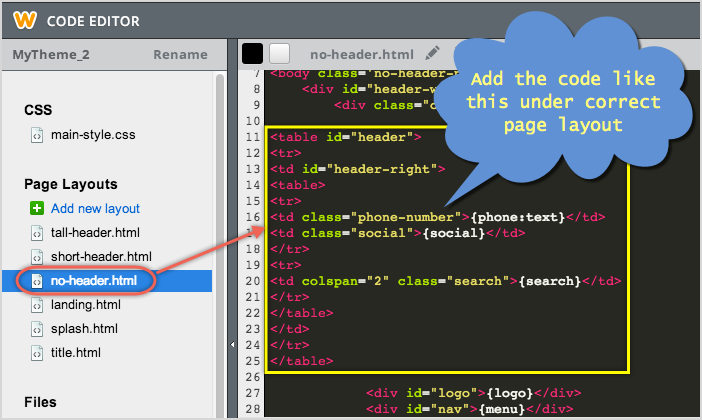This screenshot has height=420, width=702.
Task: Click the pencil icon beside no-header.html
Action: click(x=432, y=53)
